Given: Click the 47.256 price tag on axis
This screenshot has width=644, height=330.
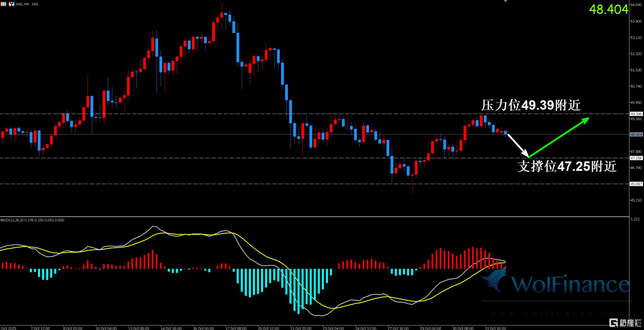Looking at the screenshot, I should 636,158.
